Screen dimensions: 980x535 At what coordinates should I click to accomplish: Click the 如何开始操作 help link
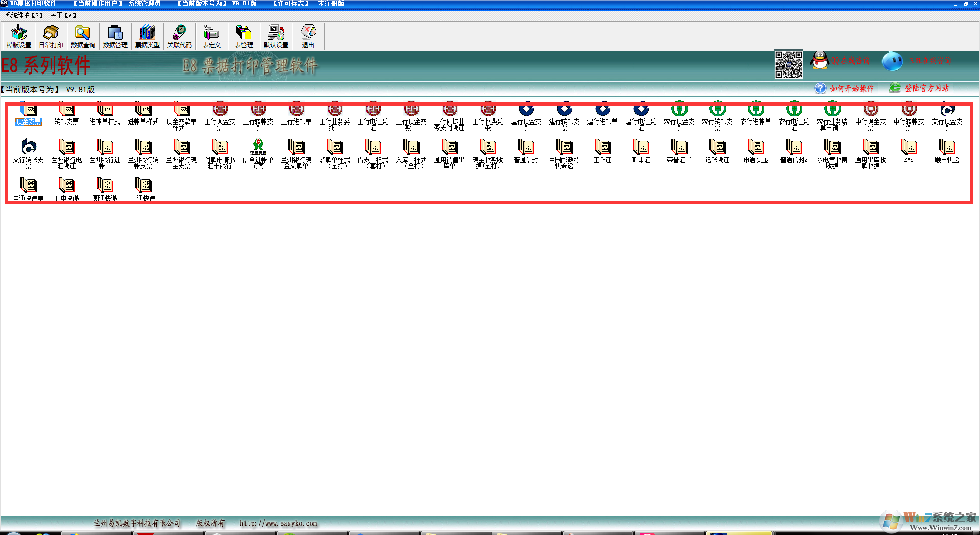coord(844,88)
